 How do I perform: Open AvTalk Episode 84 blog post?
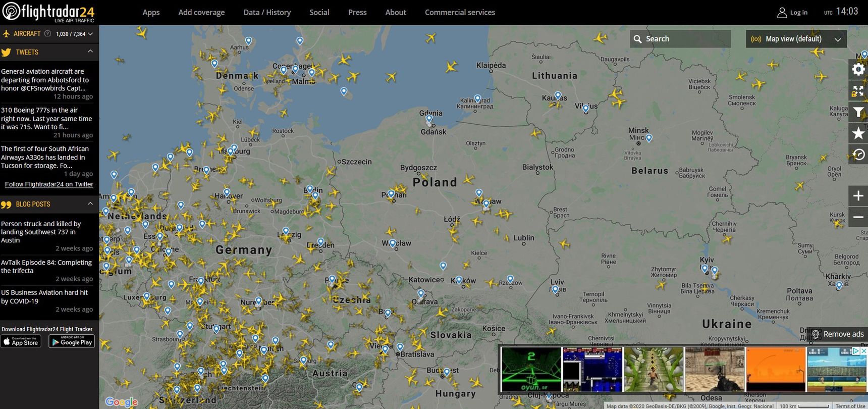[x=47, y=267]
